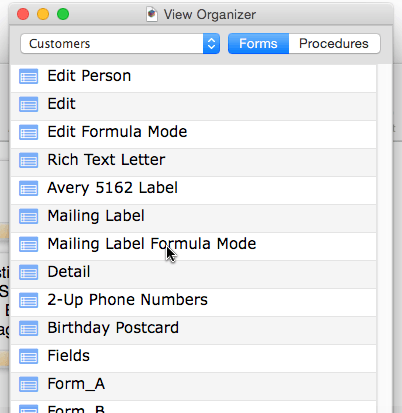Image resolution: width=402 pixels, height=413 pixels.
Task: Select the Avery 5162 Label form icon
Action: tap(28, 188)
